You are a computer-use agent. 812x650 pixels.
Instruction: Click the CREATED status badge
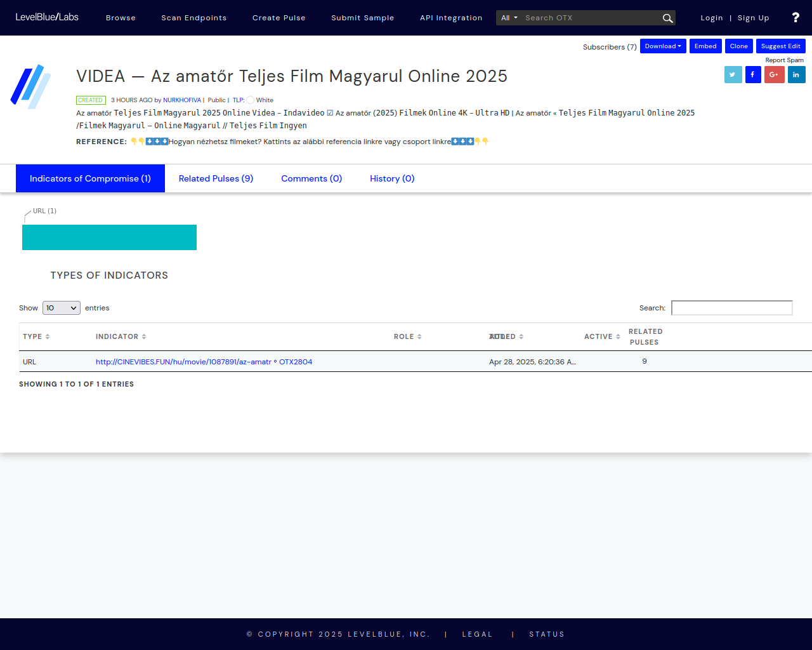[91, 100]
